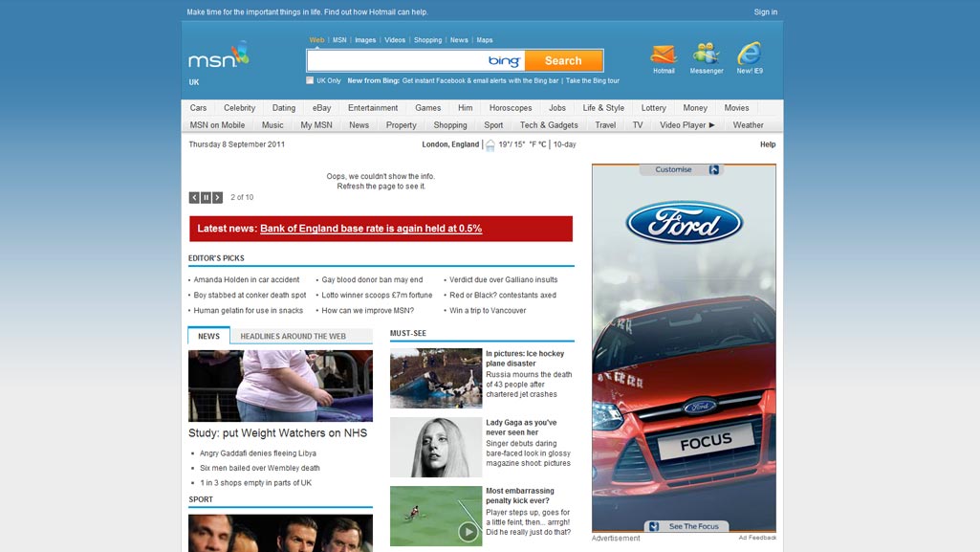
Task: Advance to next slideshow item
Action: (x=217, y=197)
